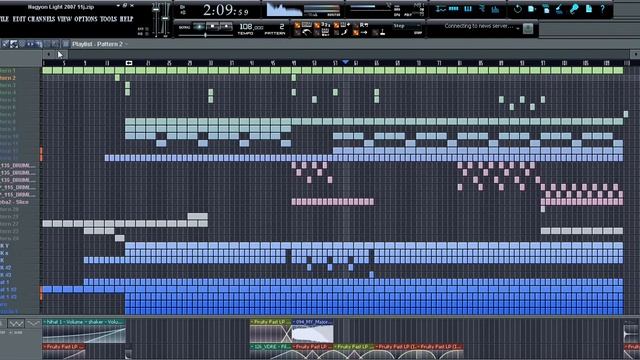The image size is (640, 360).
Task: Click the Play button in transport
Action: click(199, 27)
